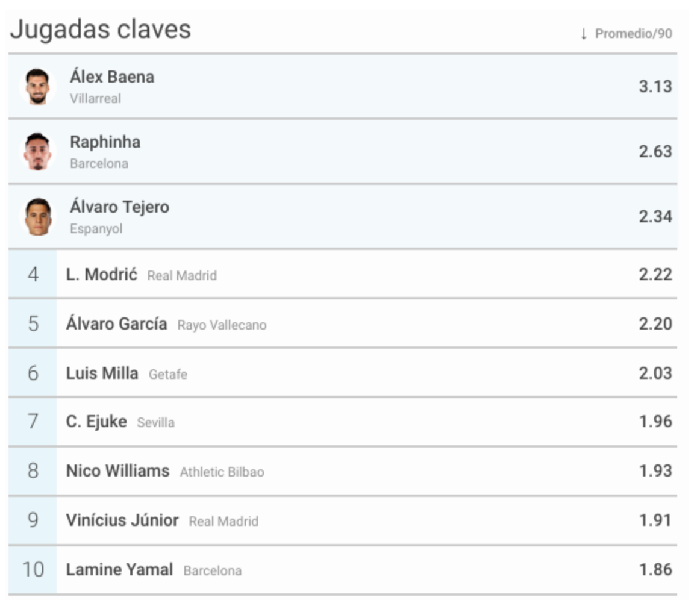The image size is (700, 600).
Task: Sort by Promedio/90 column header
Action: (x=634, y=34)
